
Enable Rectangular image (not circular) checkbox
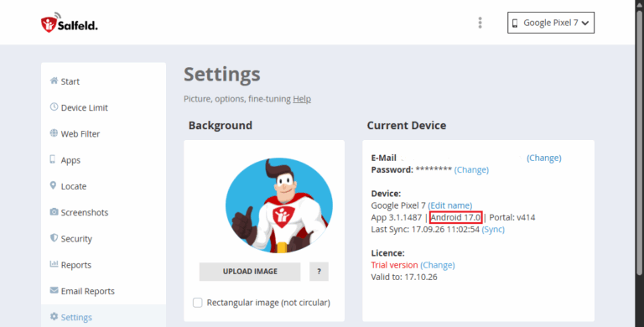(x=198, y=303)
